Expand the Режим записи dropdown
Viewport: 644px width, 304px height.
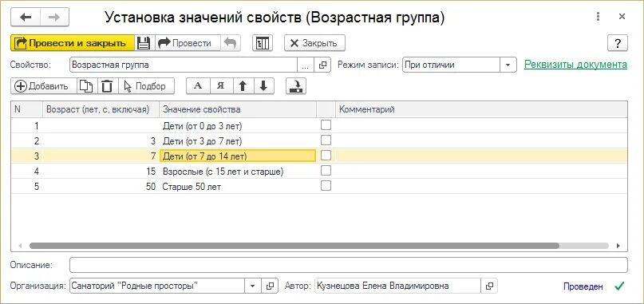[508, 65]
